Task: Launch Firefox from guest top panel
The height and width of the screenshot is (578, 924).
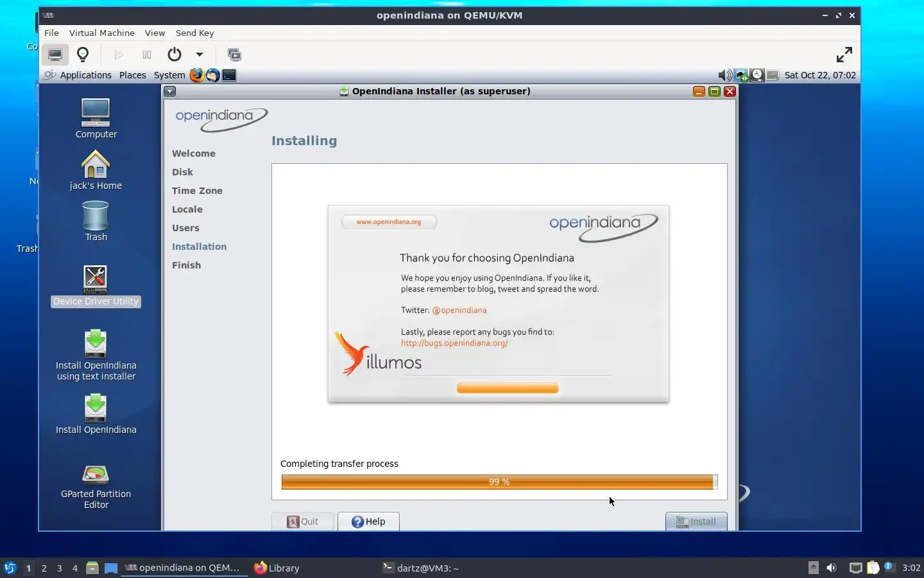Action: click(x=196, y=75)
